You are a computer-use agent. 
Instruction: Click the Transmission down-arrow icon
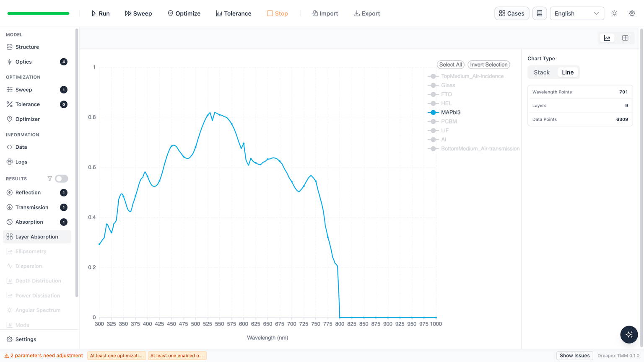[10, 207]
